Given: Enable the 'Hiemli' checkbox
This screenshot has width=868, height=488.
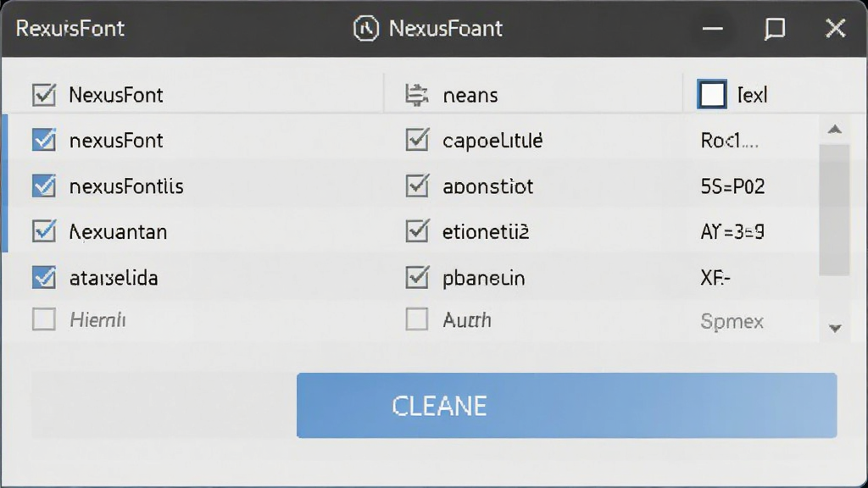Looking at the screenshot, I should coord(44,319).
